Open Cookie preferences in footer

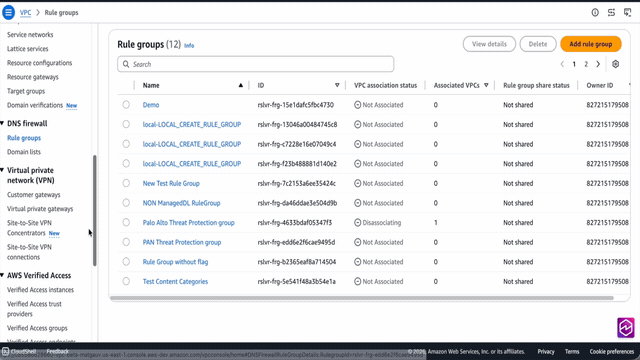click(x=611, y=351)
